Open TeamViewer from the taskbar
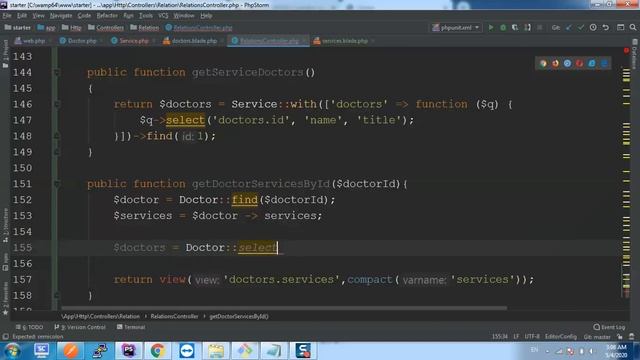Image resolution: width=640 pixels, height=360 pixels. pyautogui.click(x=187, y=351)
